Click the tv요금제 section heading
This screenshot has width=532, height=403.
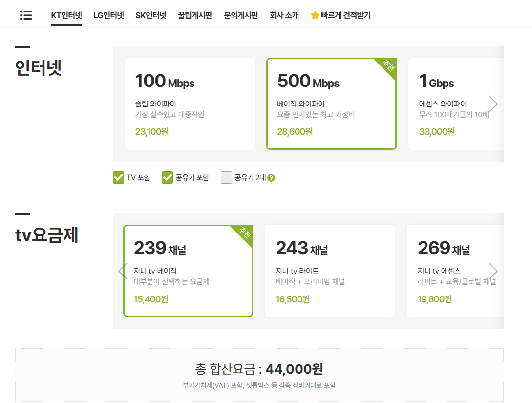tap(46, 235)
